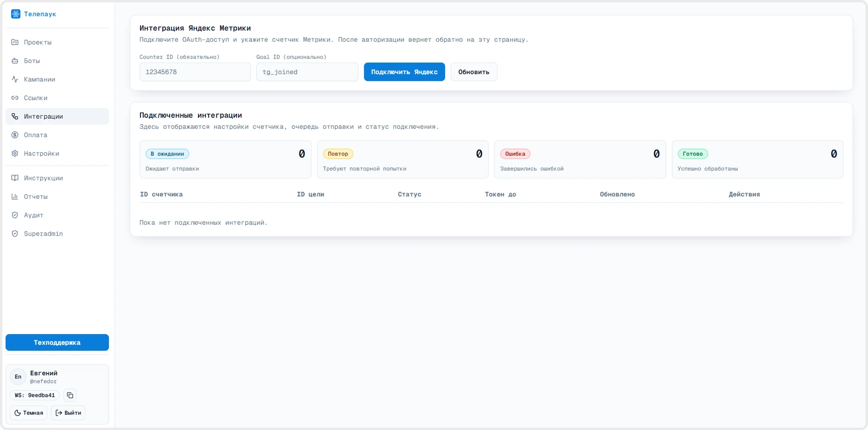
Task: Click 'Успешно обработаны' card text
Action: [708, 169]
